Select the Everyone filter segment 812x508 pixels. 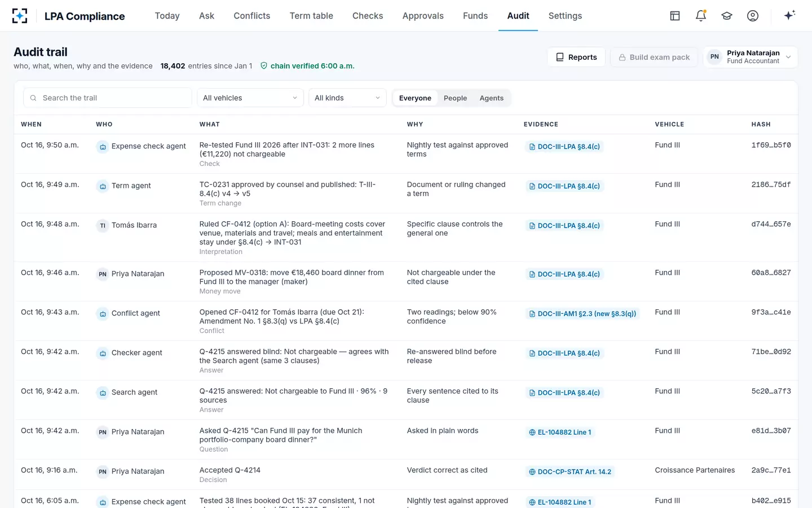tap(415, 98)
